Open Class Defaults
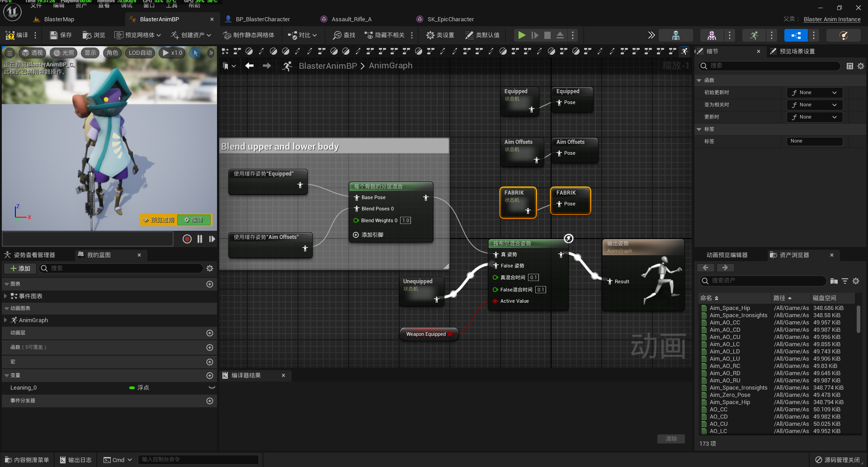The height and width of the screenshot is (467, 868). point(482,35)
